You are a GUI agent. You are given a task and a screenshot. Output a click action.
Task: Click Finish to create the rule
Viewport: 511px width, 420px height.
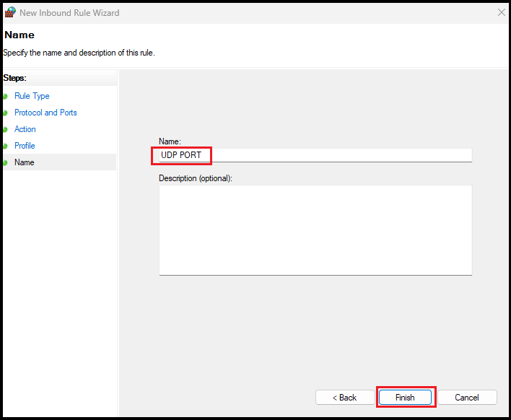tap(405, 398)
